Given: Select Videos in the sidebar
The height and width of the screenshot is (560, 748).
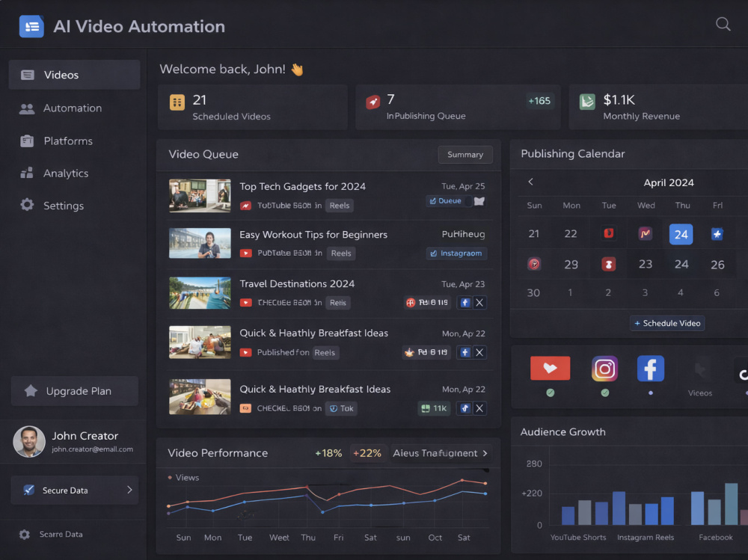Looking at the screenshot, I should pyautogui.click(x=74, y=75).
